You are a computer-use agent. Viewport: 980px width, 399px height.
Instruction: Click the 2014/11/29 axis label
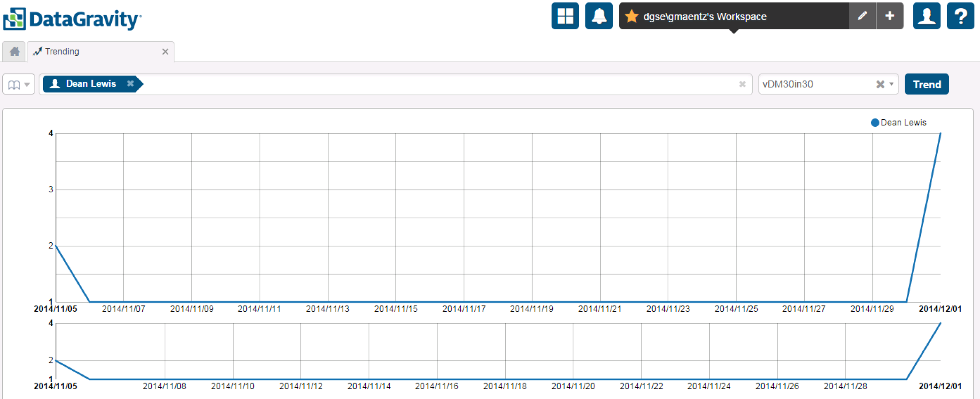[x=872, y=309]
